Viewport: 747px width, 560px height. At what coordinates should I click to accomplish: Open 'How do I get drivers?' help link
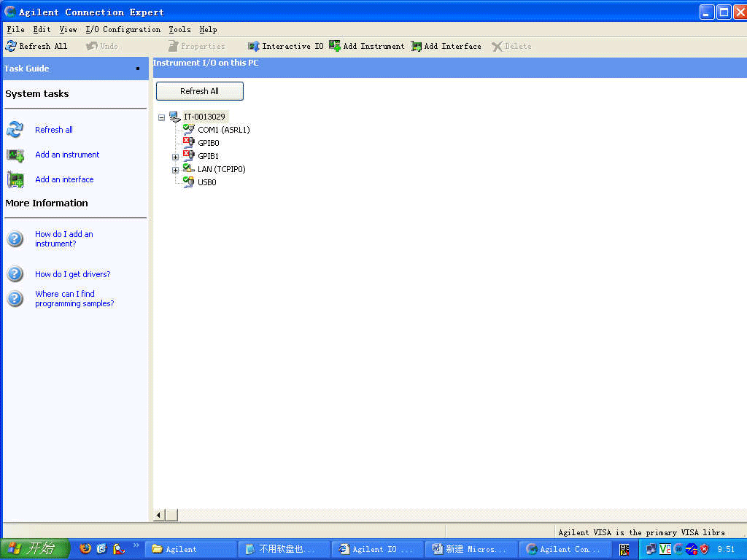[72, 274]
